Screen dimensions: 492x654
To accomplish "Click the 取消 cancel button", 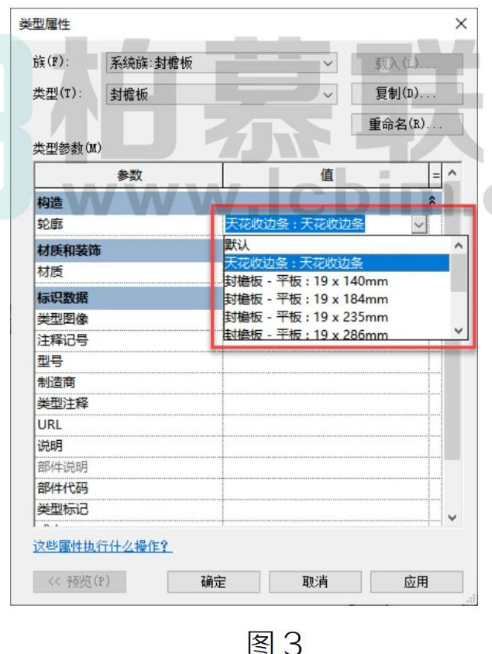I will click(x=315, y=582).
